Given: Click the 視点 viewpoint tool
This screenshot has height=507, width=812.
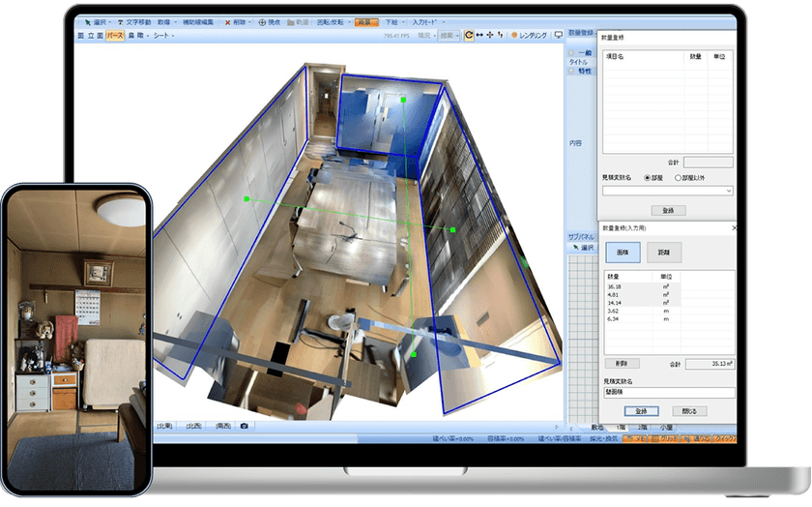Looking at the screenshot, I should point(268,21).
